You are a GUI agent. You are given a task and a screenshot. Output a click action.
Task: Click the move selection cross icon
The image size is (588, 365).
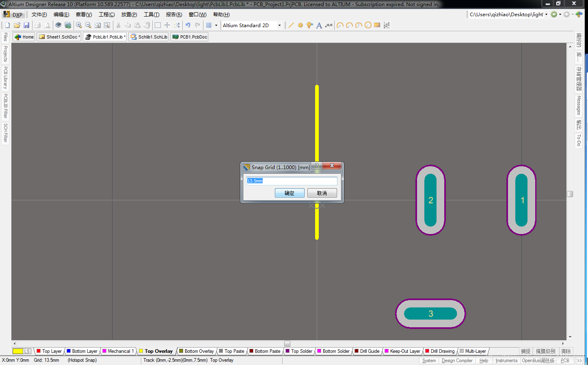(x=167, y=25)
